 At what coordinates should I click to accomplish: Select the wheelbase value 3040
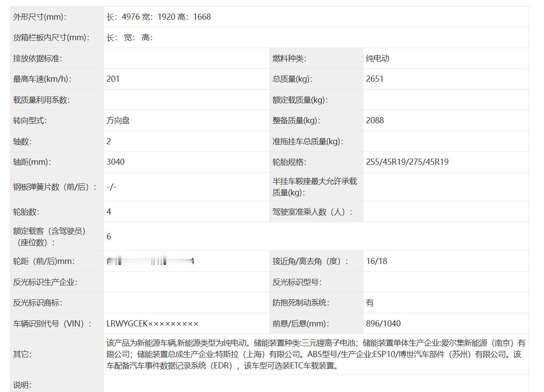115,162
